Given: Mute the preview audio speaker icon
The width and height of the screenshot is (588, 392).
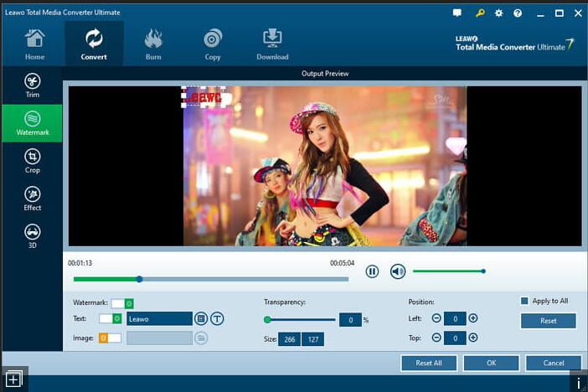Looking at the screenshot, I should click(x=398, y=271).
